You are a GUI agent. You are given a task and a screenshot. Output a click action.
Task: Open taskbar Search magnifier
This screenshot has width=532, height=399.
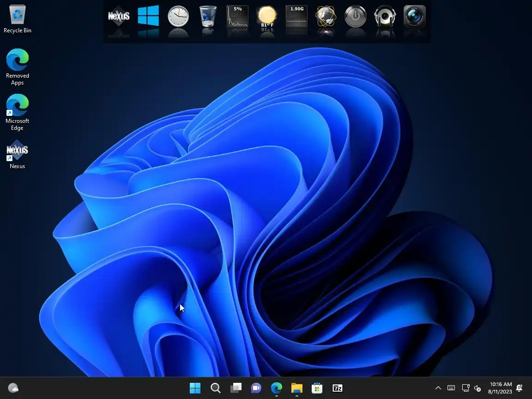point(216,388)
